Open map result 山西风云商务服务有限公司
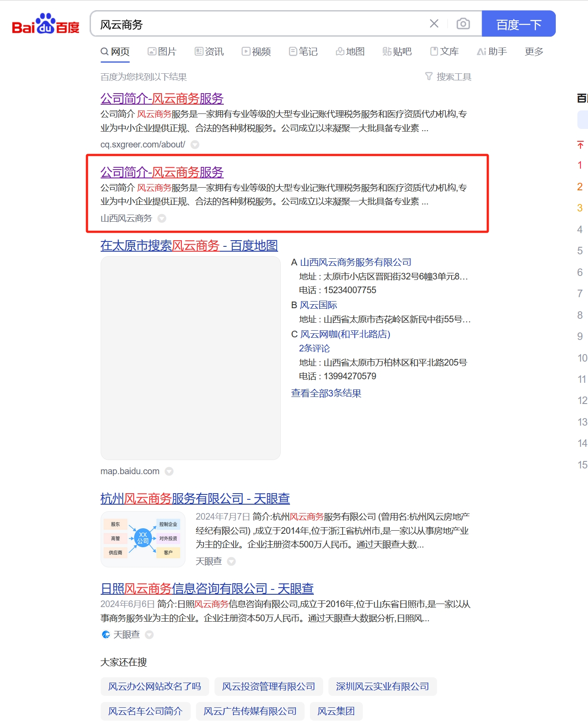Viewport: 588px width, 721px height. coord(355,262)
